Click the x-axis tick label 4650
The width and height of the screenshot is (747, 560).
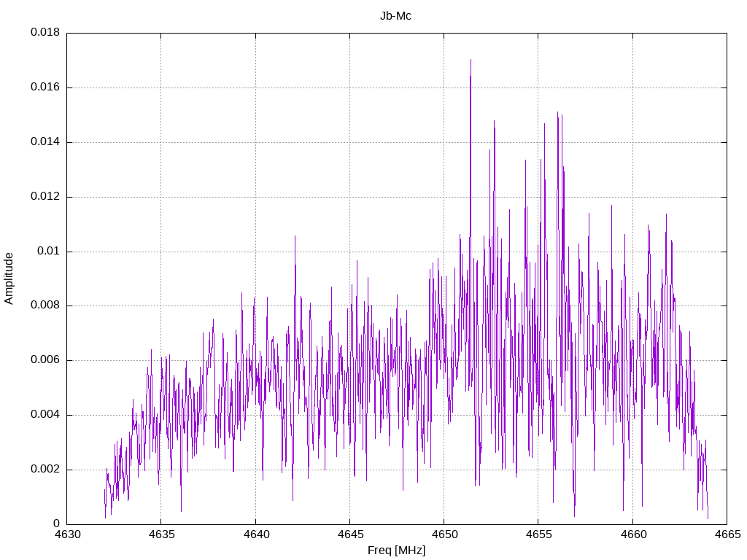pyautogui.click(x=444, y=534)
